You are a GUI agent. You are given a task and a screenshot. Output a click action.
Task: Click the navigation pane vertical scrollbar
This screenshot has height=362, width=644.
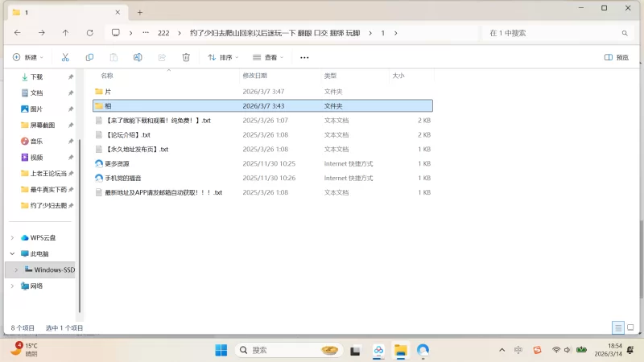click(x=79, y=201)
